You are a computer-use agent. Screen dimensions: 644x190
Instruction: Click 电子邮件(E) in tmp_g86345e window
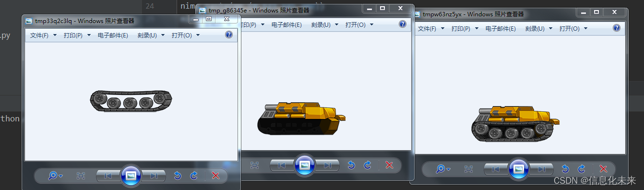(286, 25)
